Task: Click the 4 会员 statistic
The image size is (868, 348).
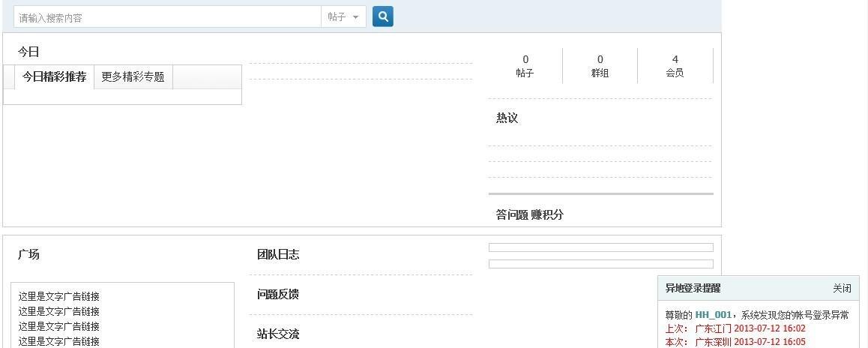Action: pos(675,66)
